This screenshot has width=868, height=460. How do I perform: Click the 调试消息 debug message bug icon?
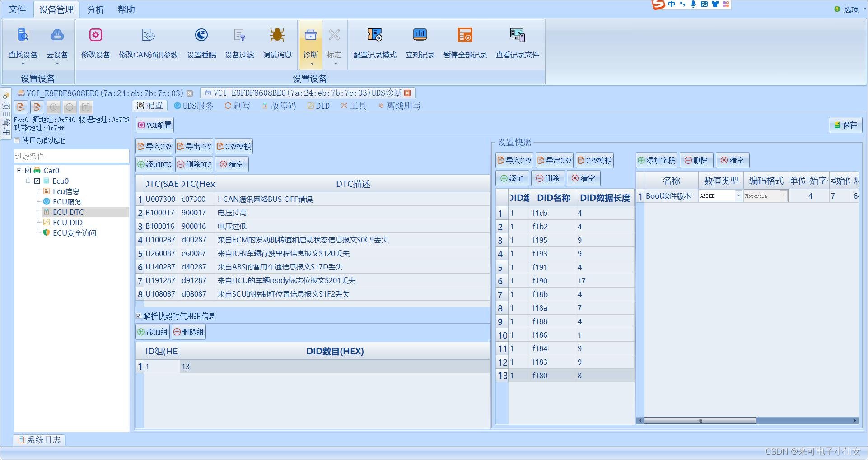(x=277, y=43)
